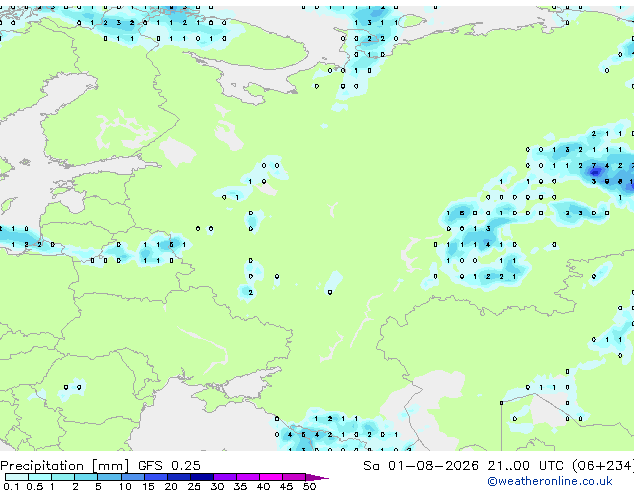Image resolution: width=634 pixels, height=490 pixels.
Task: Click the legend scale label '35'
Action: [240, 486]
